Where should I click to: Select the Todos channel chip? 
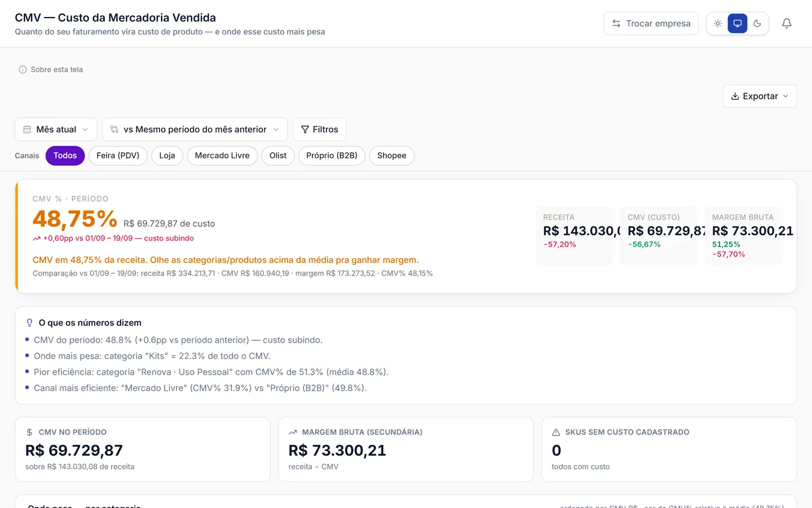(65, 156)
